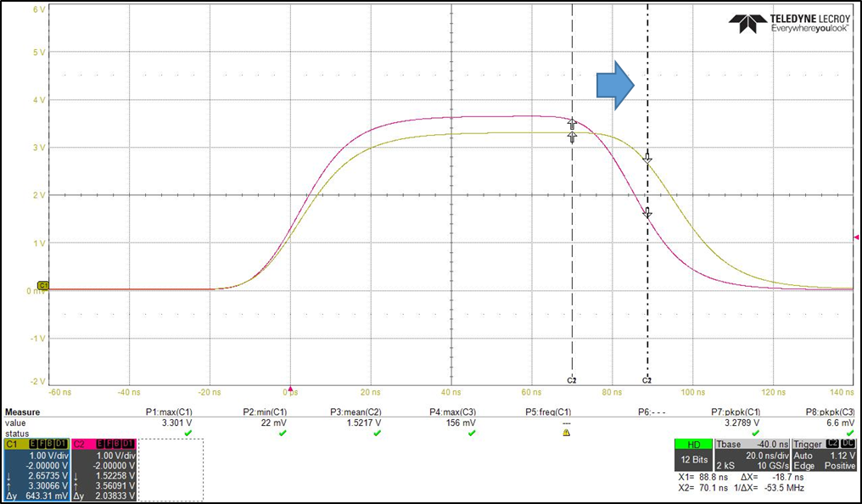Click the empty dashed descriptor placeholder box

pos(171,470)
